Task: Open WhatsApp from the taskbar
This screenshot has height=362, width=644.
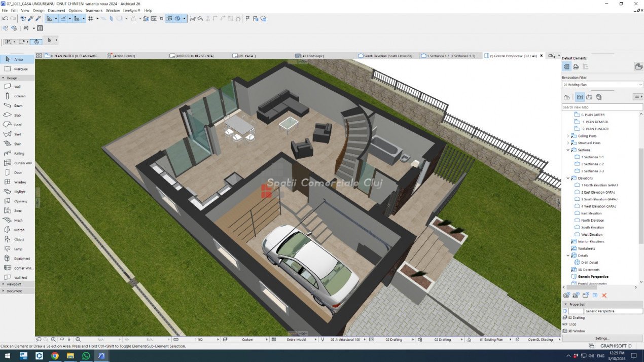Action: click(x=86, y=356)
